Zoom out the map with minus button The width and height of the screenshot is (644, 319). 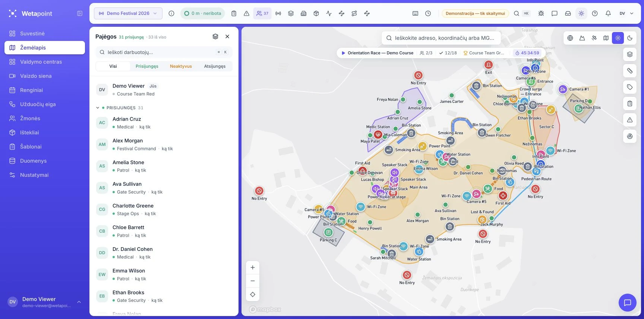253,281
